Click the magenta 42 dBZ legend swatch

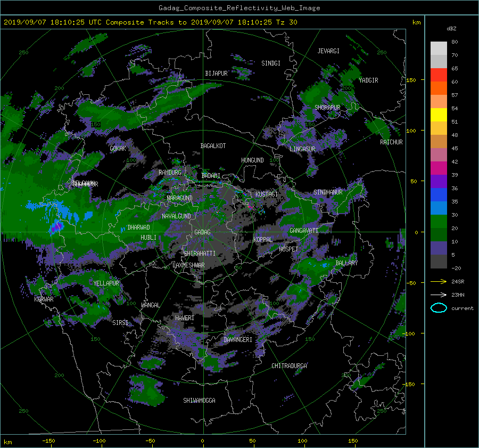(439, 168)
